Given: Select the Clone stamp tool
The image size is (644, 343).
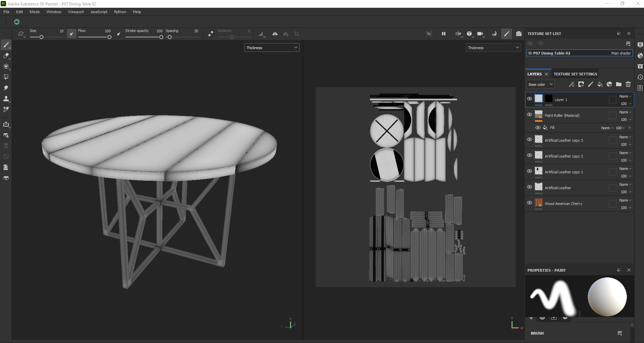Looking at the screenshot, I should [x=6, y=99].
